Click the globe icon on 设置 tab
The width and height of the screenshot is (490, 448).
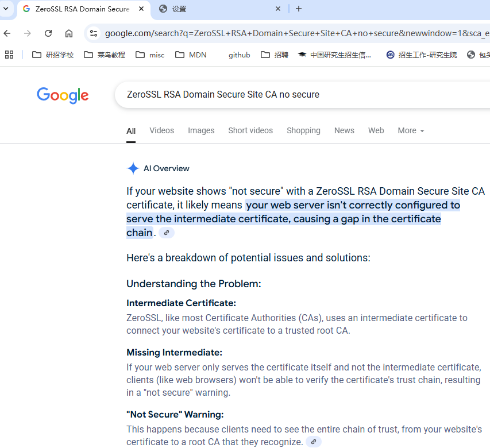pos(163,9)
